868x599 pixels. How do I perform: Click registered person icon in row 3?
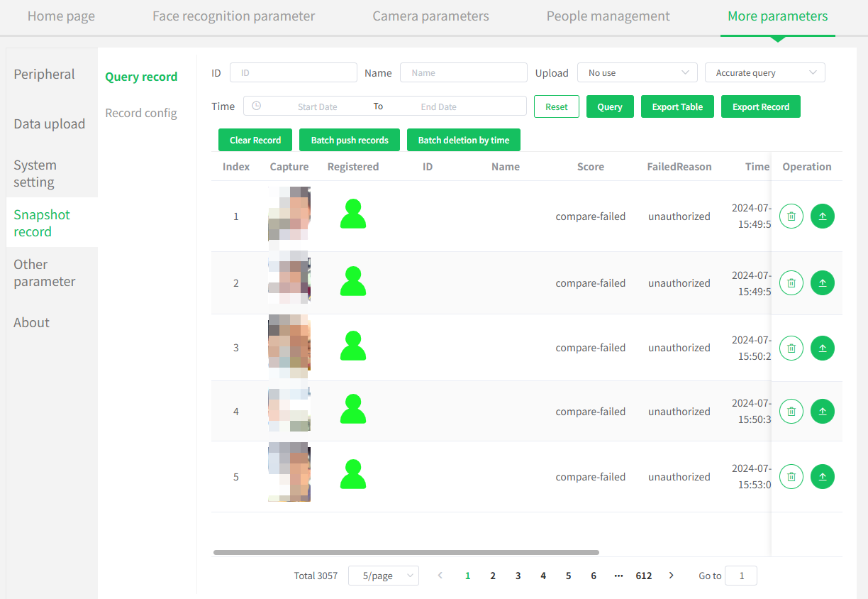click(x=353, y=346)
